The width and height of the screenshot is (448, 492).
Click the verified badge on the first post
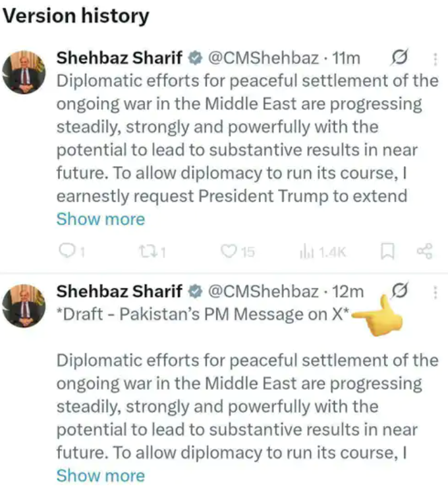click(195, 58)
